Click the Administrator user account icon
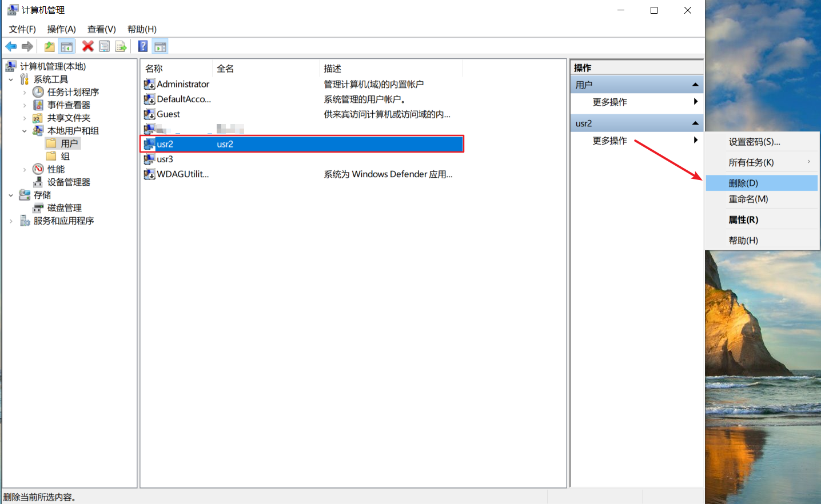Viewport: 821px width, 504px height. coord(149,84)
